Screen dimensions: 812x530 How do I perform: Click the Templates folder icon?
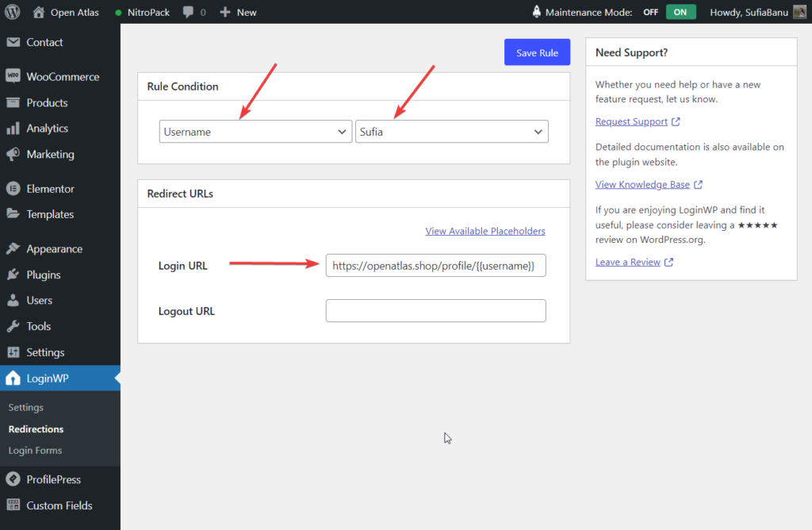(13, 213)
